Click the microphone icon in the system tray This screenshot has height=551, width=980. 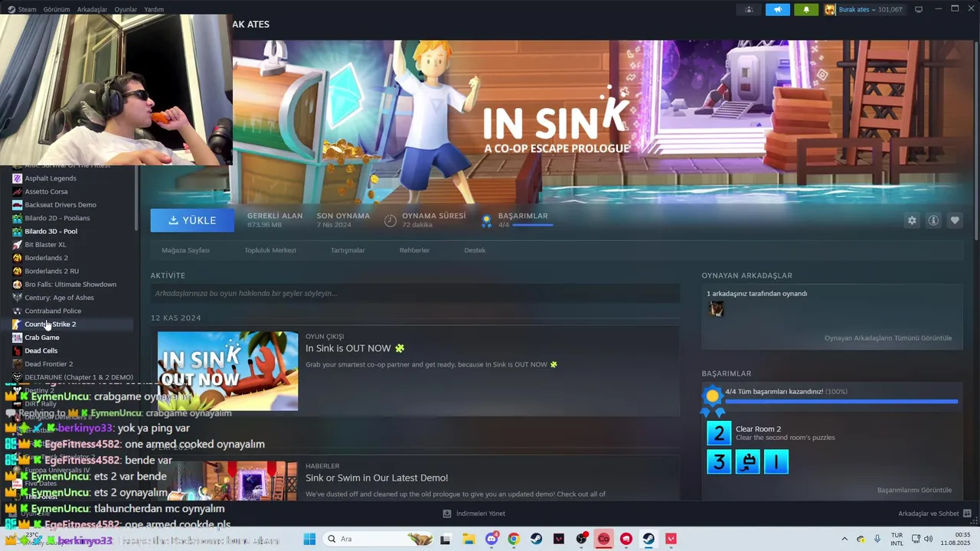point(877,539)
